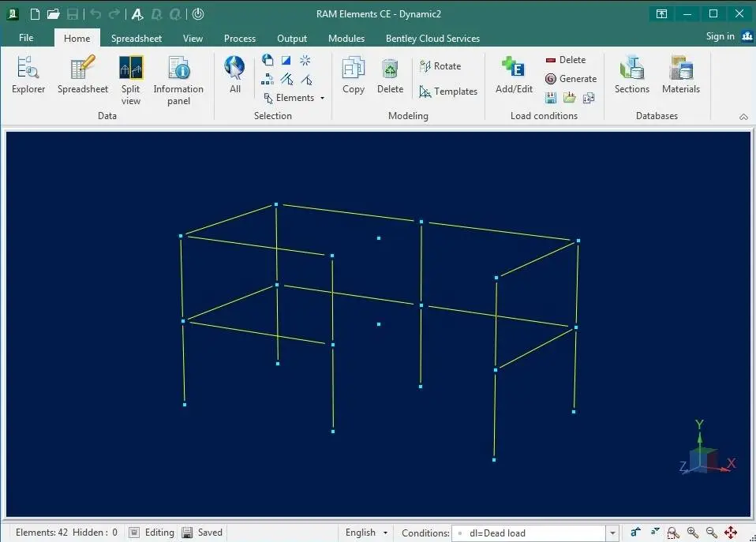Open the Conditions combo box arrow
Screen dimensions: 756x542
point(612,533)
